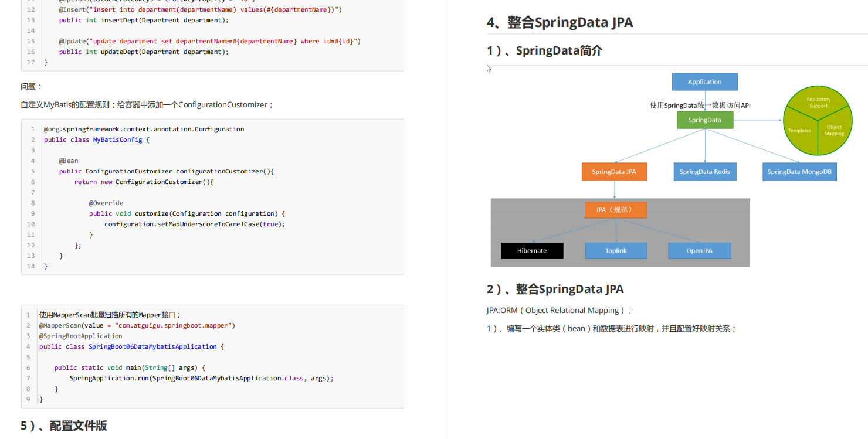
Task: Click the line "public ConfigurationCustomizer configurationCustomizer(){"
Action: (167, 171)
